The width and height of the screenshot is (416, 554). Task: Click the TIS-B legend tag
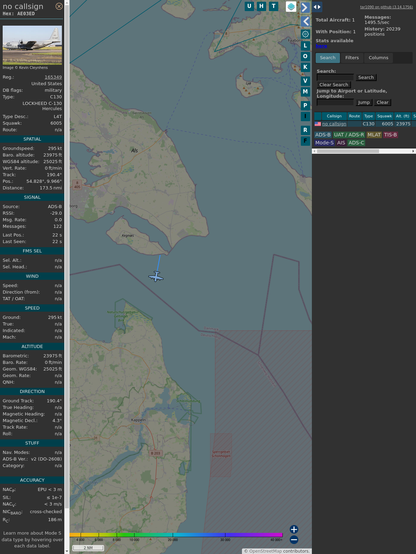pos(391,135)
